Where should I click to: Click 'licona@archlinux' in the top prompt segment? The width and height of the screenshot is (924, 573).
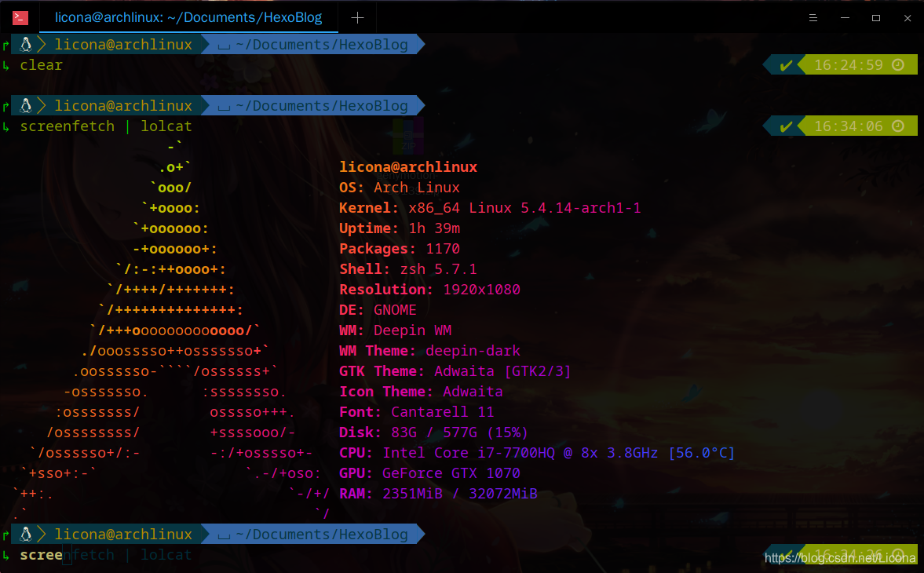(x=123, y=45)
